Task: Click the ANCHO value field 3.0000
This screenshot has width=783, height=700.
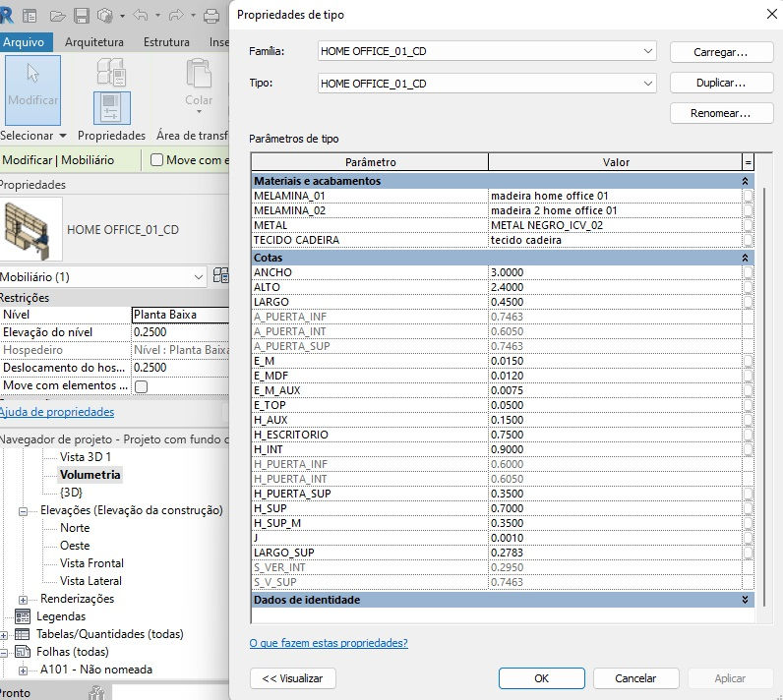Action: (615, 272)
